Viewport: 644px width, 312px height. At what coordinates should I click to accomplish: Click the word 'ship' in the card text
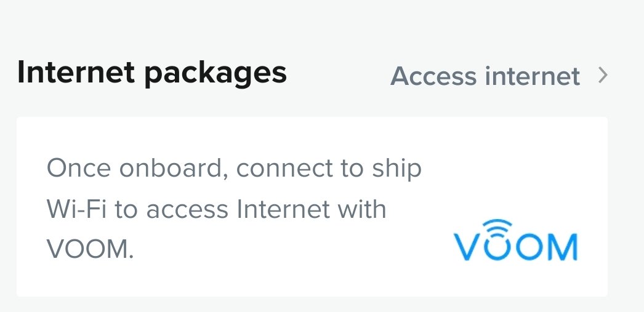click(397, 169)
